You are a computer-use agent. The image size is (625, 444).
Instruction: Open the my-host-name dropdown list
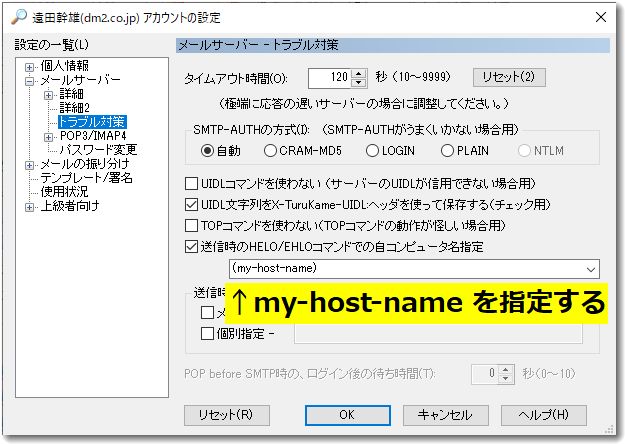591,268
